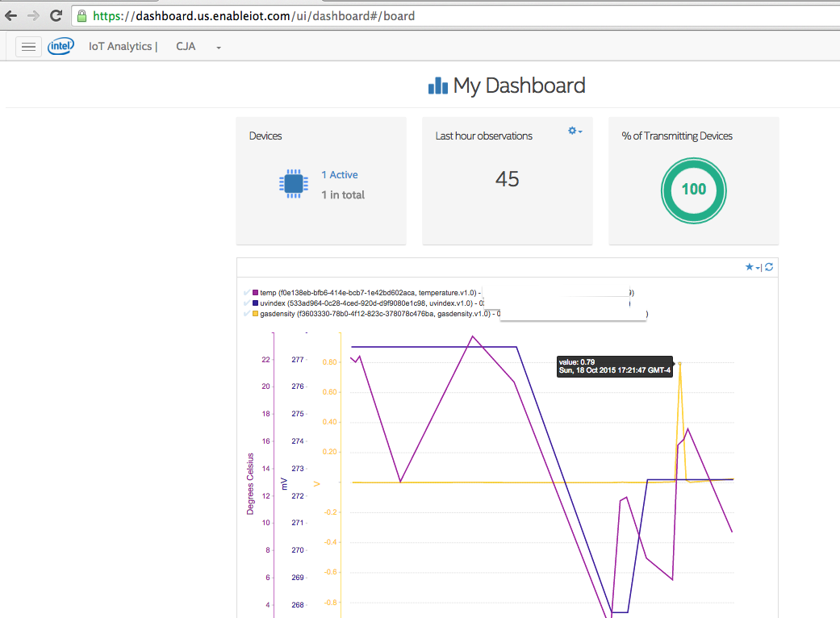
Task: Toggle the temp series checkmark
Action: (x=247, y=292)
